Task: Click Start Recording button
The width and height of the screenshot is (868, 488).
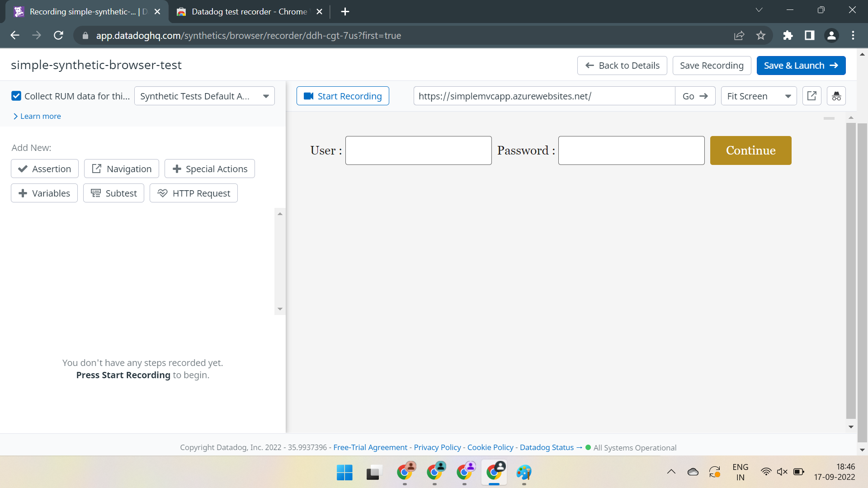Action: pyautogui.click(x=343, y=96)
